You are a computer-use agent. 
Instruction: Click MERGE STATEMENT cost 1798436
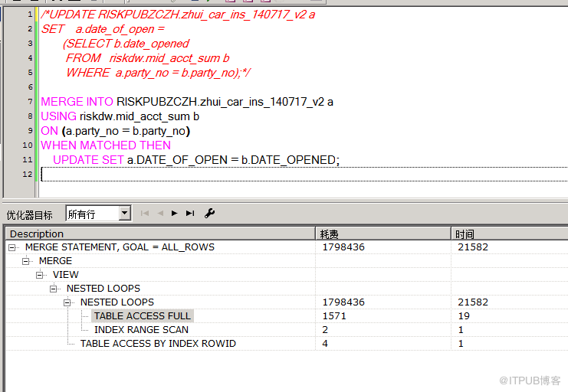click(x=343, y=247)
